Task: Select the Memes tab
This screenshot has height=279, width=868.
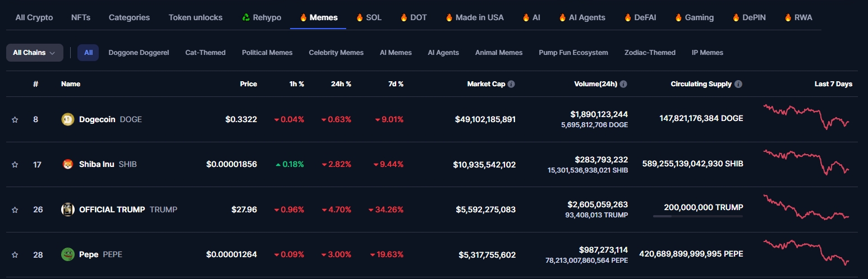Action: [x=318, y=17]
